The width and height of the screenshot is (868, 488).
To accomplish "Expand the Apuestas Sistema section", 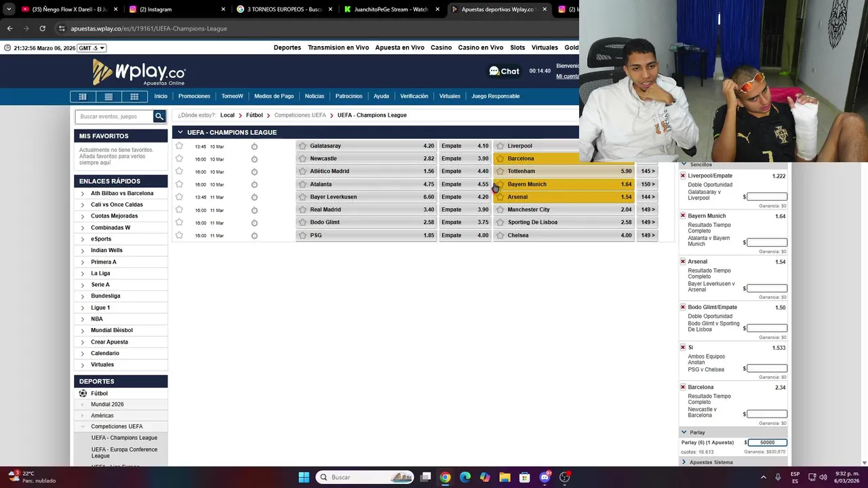I will pos(684,462).
